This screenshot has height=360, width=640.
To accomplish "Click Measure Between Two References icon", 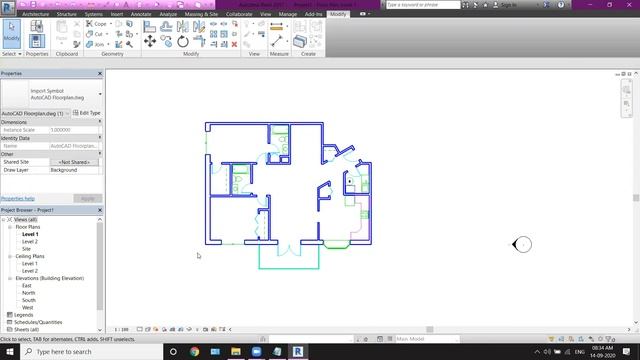I will click(x=276, y=41).
